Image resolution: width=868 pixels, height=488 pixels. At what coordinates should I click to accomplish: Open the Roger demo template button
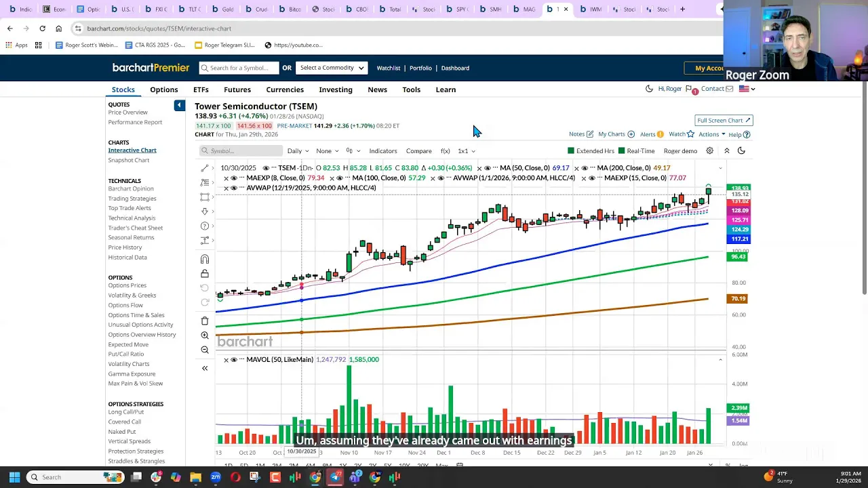(x=680, y=151)
